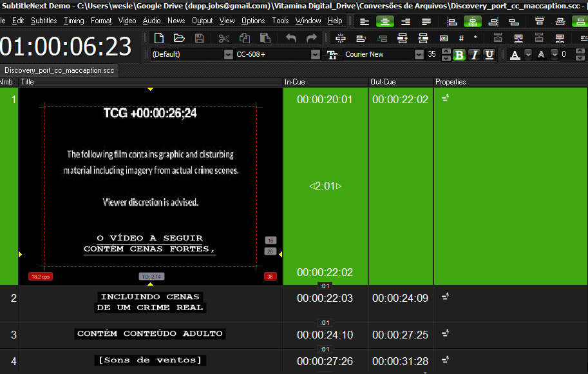
Task: Click the split subtitle icon
Action: pyautogui.click(x=341, y=38)
